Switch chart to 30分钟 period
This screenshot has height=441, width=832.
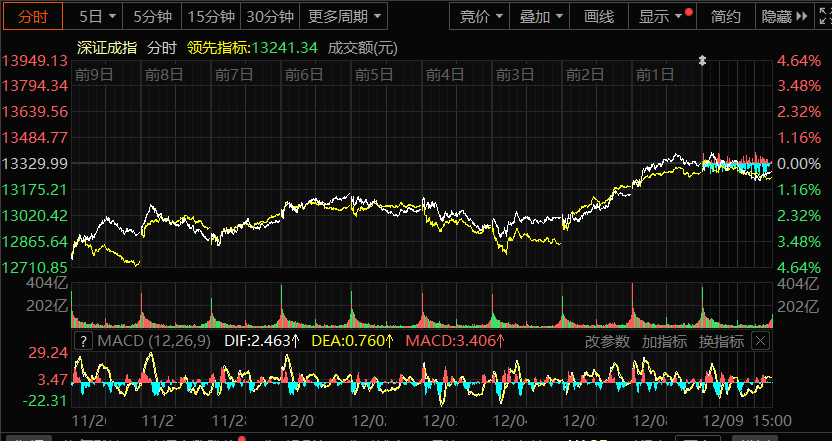click(269, 16)
